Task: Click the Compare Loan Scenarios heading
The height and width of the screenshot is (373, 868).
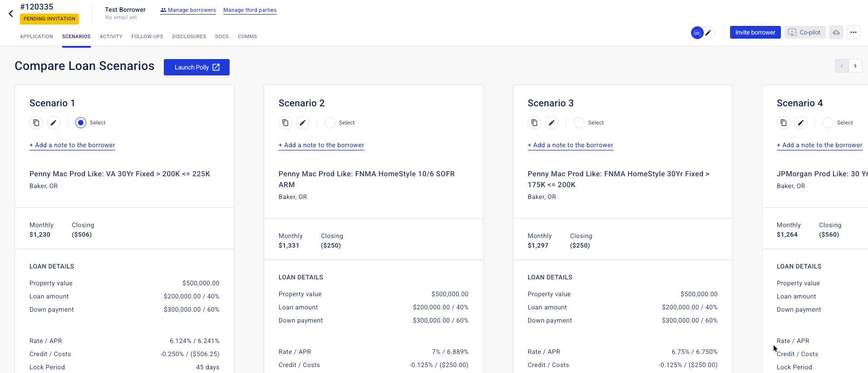Action: click(x=84, y=66)
